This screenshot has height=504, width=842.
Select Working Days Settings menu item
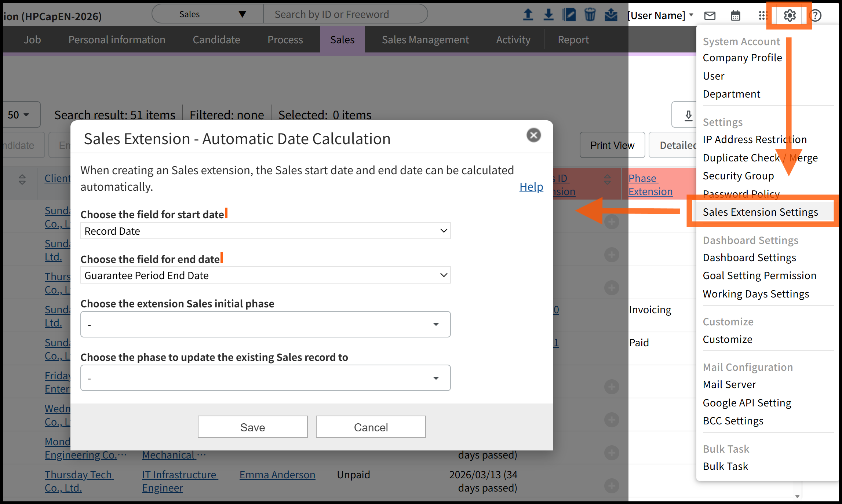[755, 294]
